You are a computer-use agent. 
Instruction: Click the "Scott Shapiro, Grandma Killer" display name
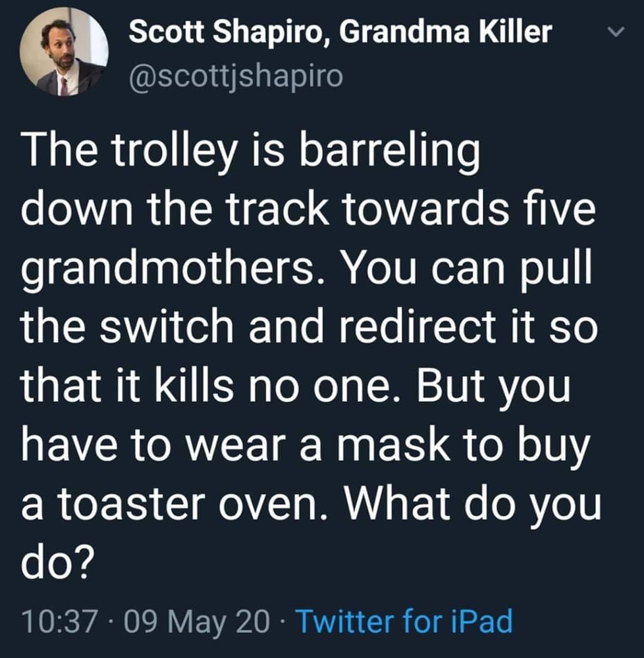tap(340, 32)
